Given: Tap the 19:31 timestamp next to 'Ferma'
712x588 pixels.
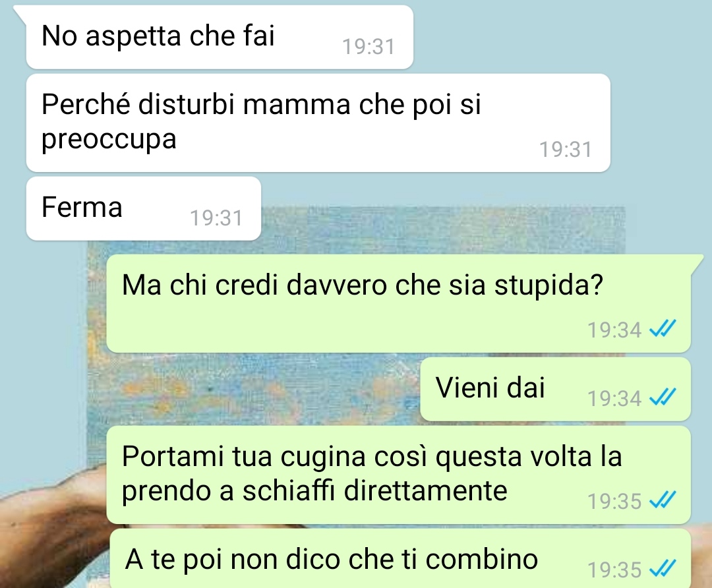Looking at the screenshot, I should [x=216, y=218].
